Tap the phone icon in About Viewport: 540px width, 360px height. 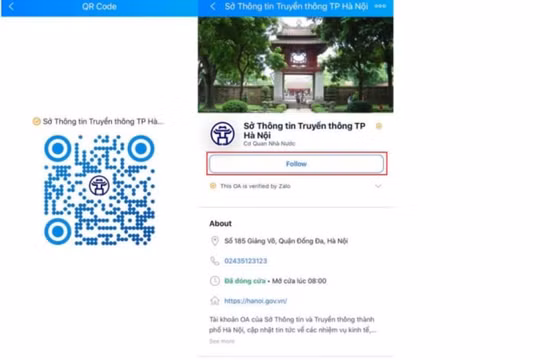click(x=215, y=261)
